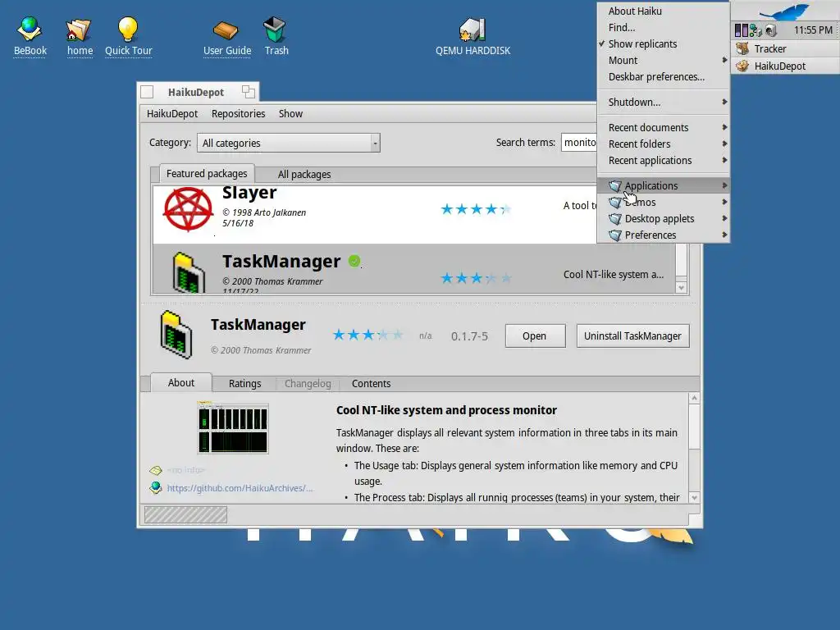Switch to All packages tab

tap(304, 174)
